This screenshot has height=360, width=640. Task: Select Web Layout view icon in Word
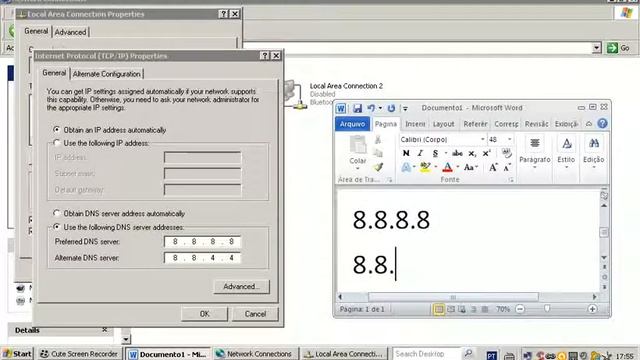[462, 309]
